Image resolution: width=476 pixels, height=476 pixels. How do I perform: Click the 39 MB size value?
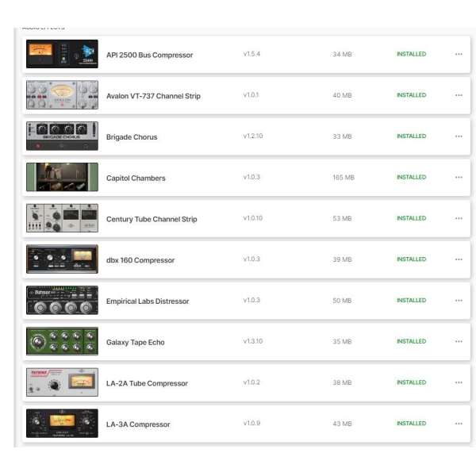342,259
